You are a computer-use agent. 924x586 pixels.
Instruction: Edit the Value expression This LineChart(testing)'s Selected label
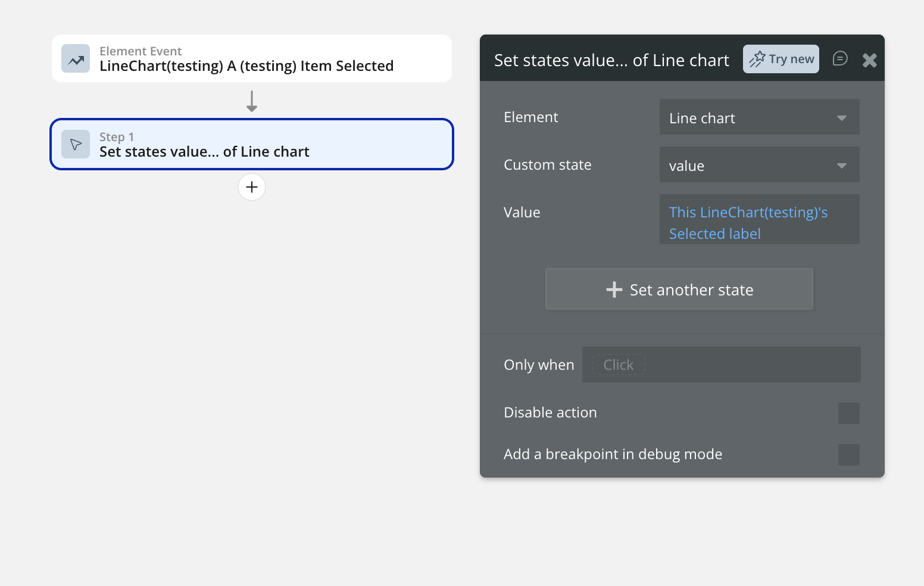760,219
